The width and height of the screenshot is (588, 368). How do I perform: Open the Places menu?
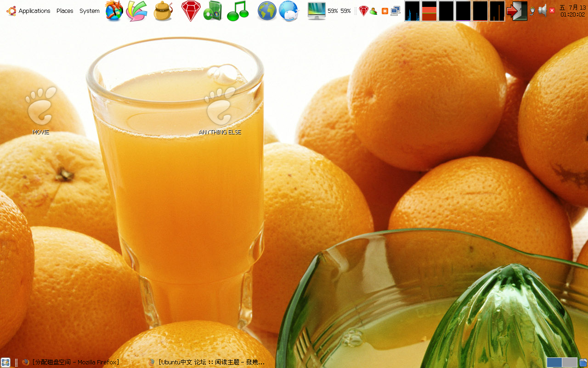(65, 11)
